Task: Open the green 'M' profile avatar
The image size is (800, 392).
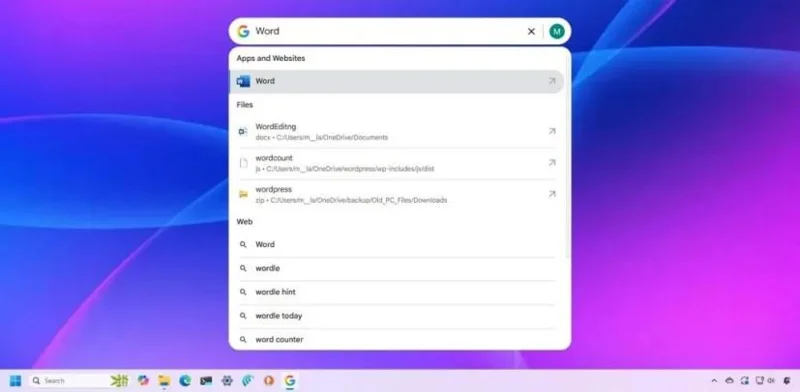Action: click(557, 31)
